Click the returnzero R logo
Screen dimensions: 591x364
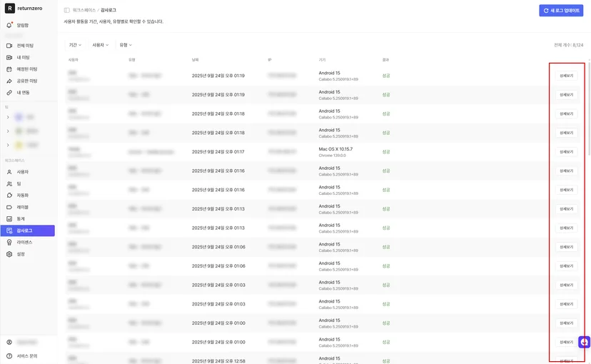coord(10,9)
